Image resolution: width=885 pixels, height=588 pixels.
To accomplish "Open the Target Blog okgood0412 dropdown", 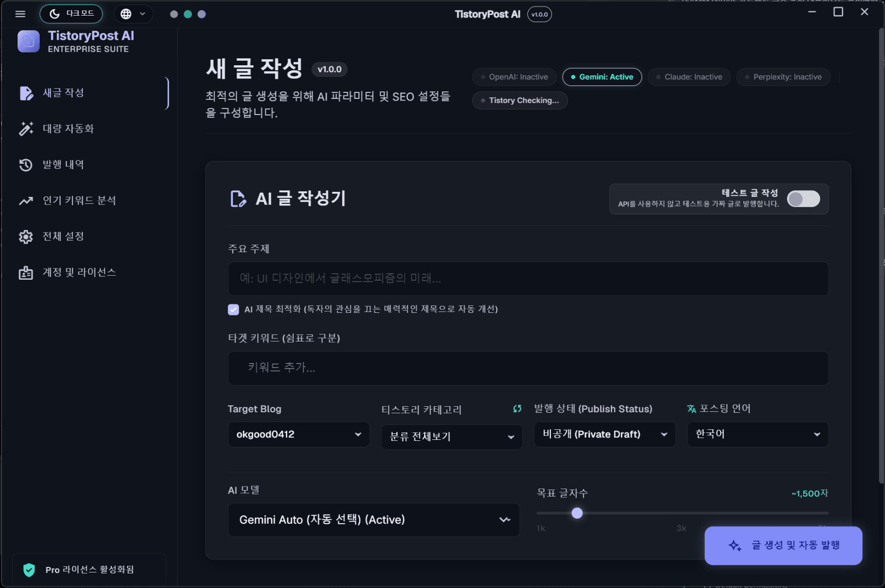I will pos(299,434).
